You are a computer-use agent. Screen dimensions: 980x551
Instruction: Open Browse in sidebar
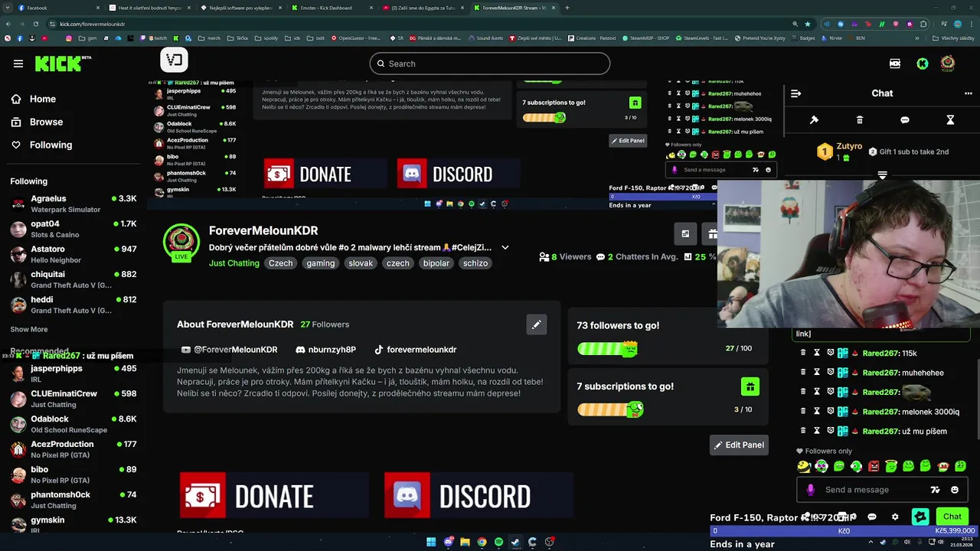click(37, 122)
